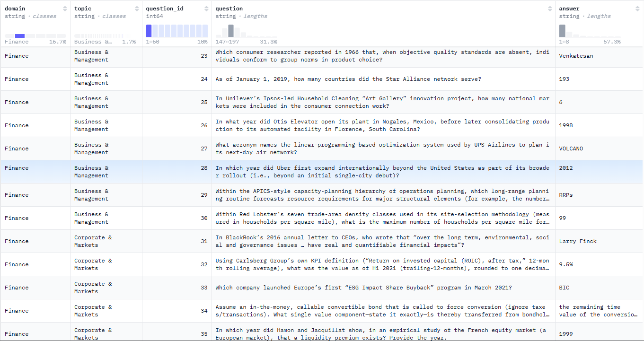Open the Red Lobster trade-area density question
Image resolution: width=644 pixels, height=341 pixels.
[383, 218]
